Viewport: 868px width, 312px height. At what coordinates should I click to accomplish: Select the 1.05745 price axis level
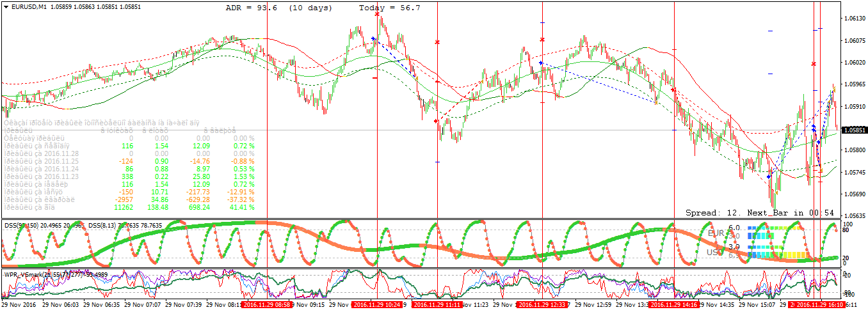[x=854, y=172]
